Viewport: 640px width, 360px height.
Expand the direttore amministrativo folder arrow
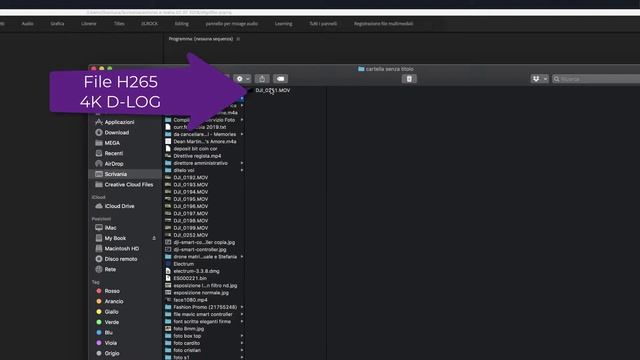click(x=242, y=163)
